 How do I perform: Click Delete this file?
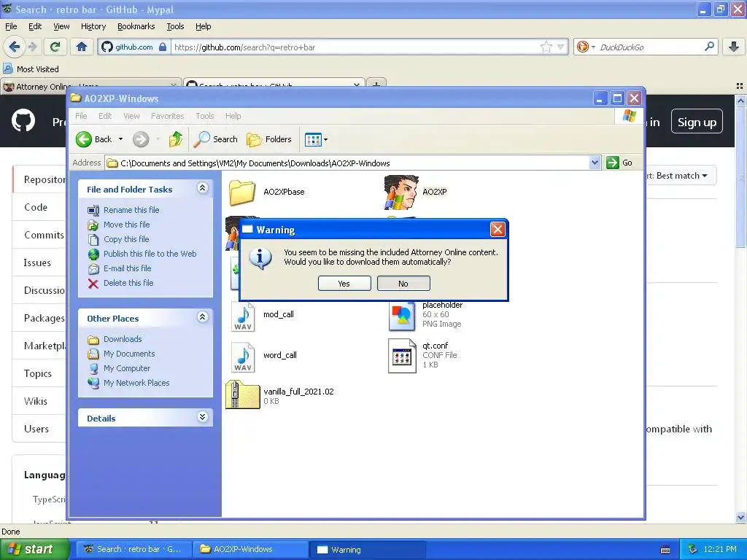tap(128, 283)
